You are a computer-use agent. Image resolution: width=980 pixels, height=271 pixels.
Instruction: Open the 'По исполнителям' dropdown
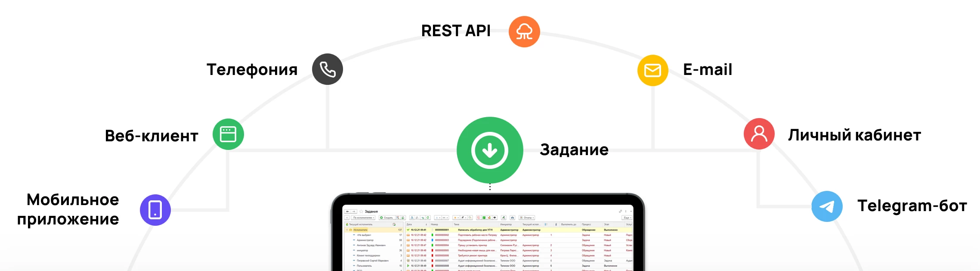(x=364, y=218)
